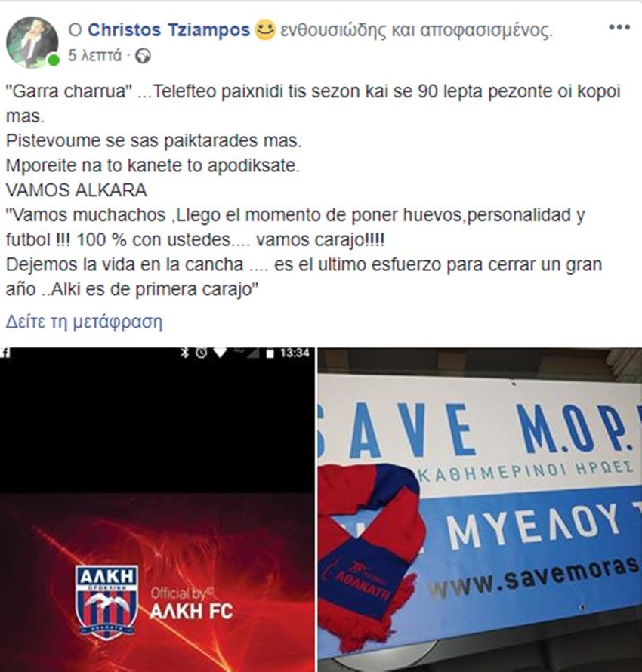This screenshot has width=642, height=672.
Task: Click 'Δείτε τη μετάφραση' translation link
Action: point(84,322)
